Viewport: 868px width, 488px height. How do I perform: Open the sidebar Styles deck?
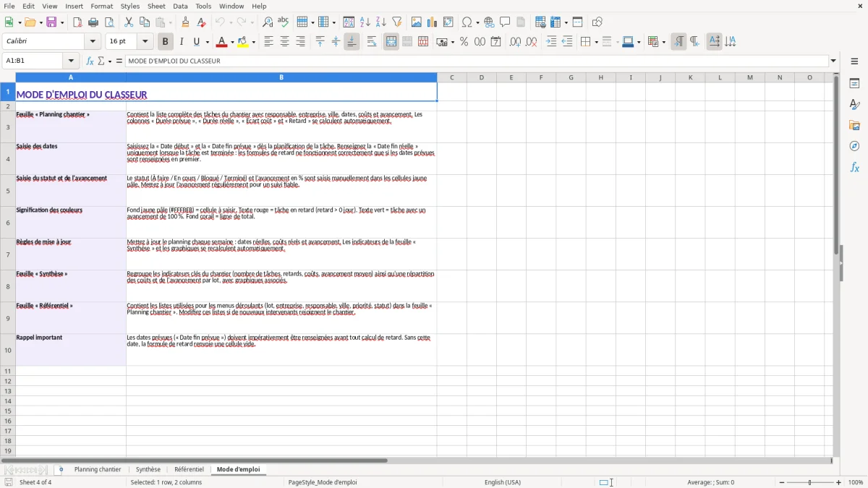[x=854, y=105]
